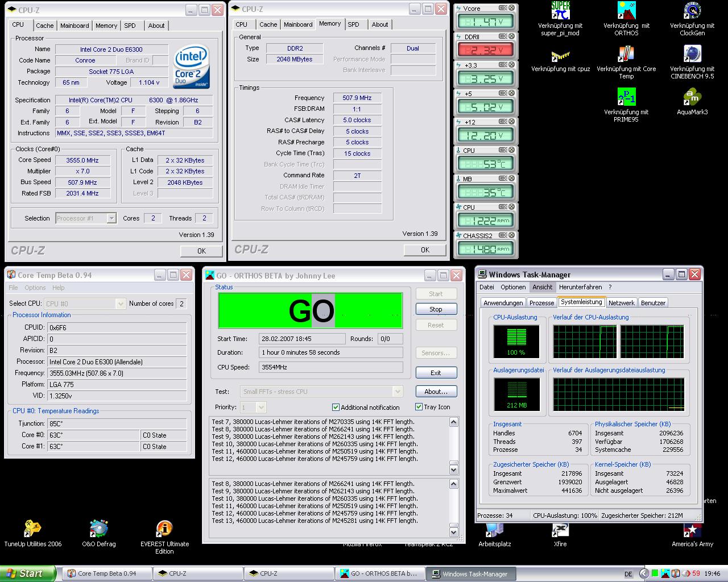Click the Exit button in ORTHOS
This screenshot has width=728, height=582.
[x=436, y=373]
